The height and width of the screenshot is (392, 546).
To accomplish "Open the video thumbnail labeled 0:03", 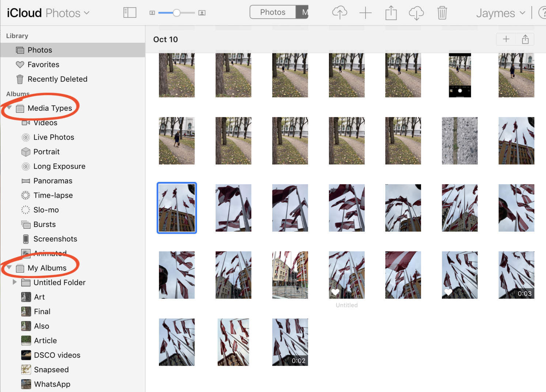I will point(516,275).
